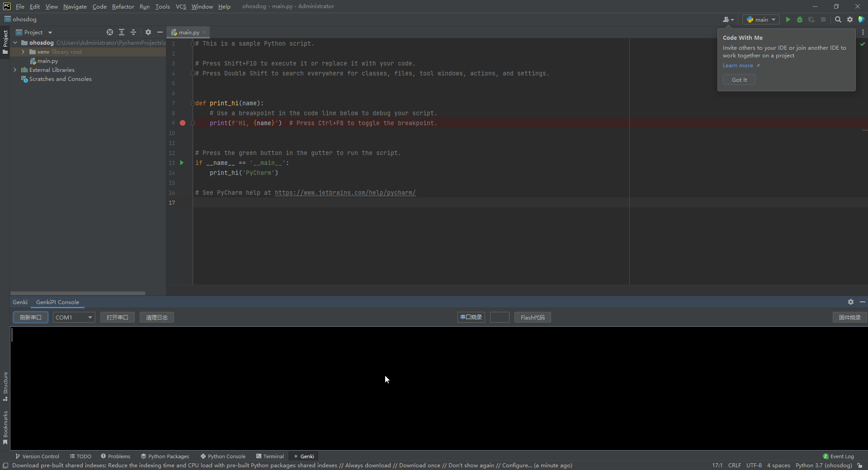Select main.py in the project tree
868x470 pixels.
click(x=47, y=61)
